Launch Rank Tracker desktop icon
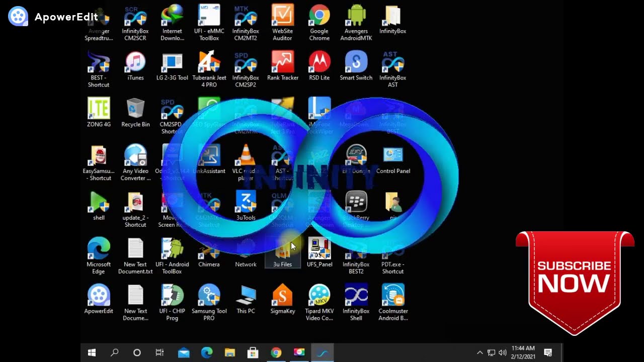The image size is (644, 362). pyautogui.click(x=282, y=66)
